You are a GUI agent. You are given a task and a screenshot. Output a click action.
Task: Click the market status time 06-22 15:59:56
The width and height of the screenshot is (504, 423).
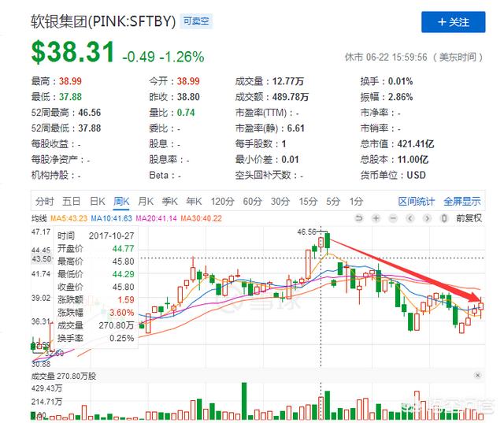coord(397,58)
